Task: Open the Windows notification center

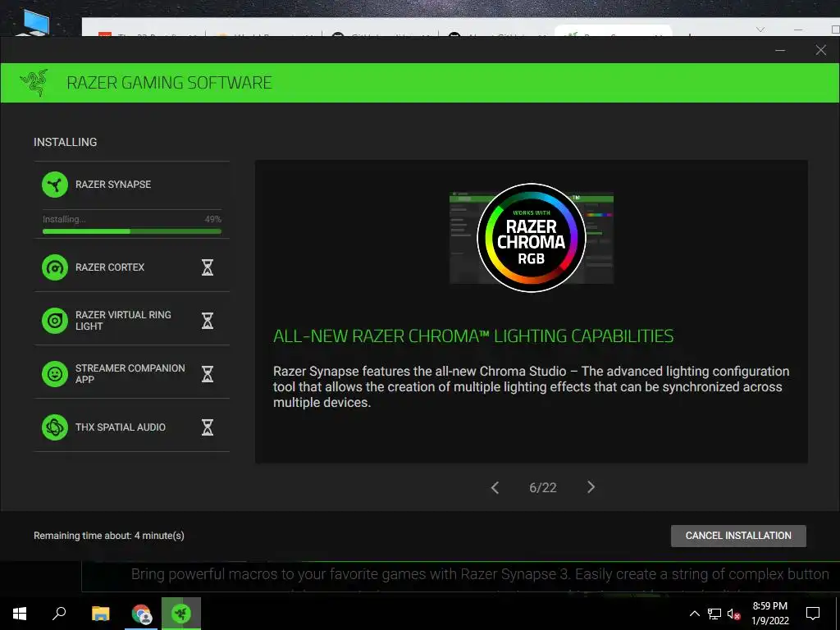Action: pyautogui.click(x=813, y=614)
